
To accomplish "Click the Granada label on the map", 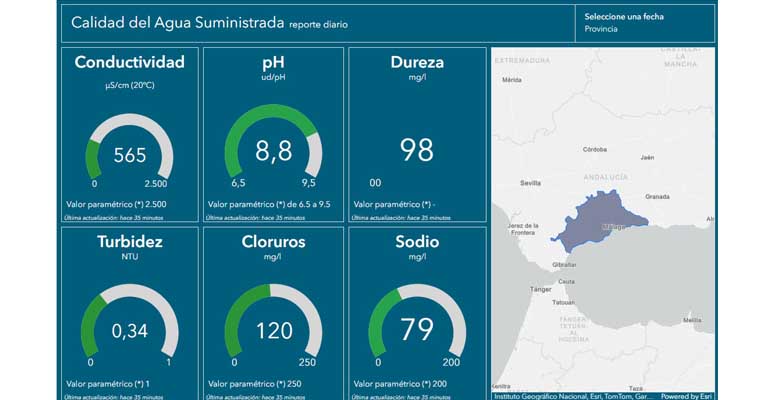I will coord(658,196).
